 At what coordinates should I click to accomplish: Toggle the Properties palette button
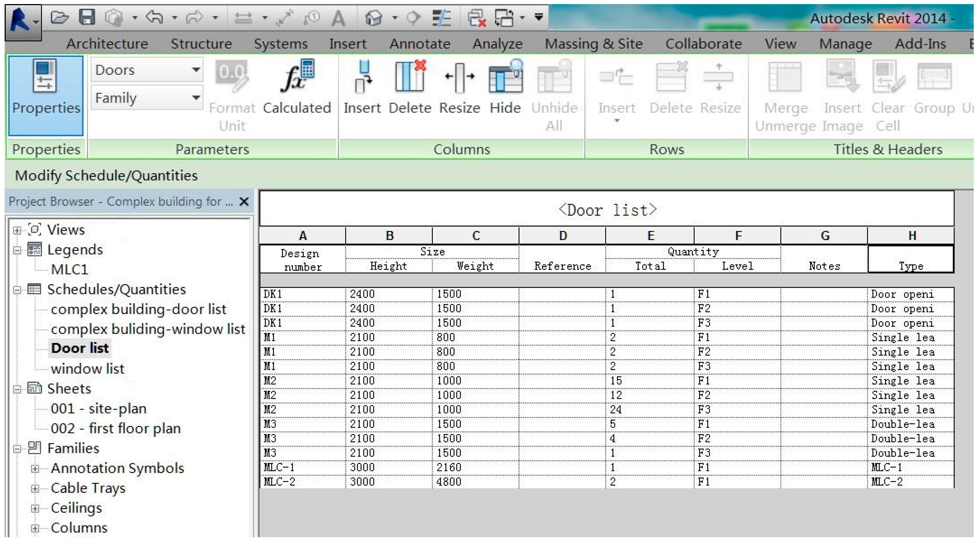pyautogui.click(x=46, y=95)
